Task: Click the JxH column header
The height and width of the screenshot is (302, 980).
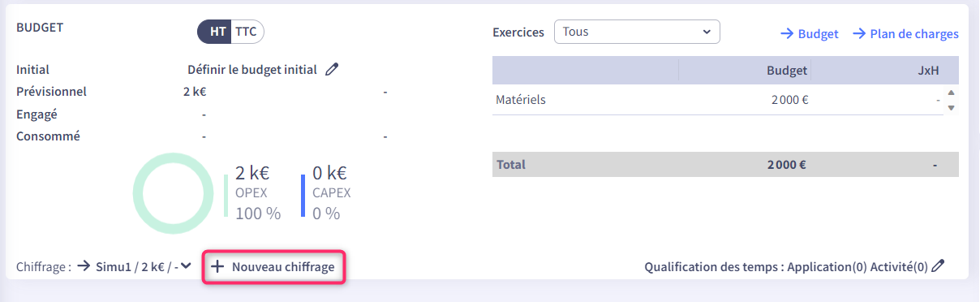Action: pyautogui.click(x=928, y=71)
